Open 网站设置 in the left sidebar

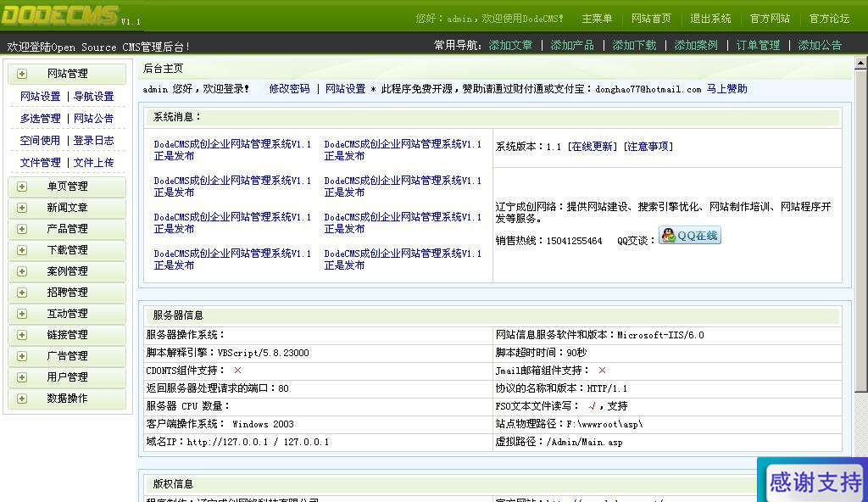[41, 97]
